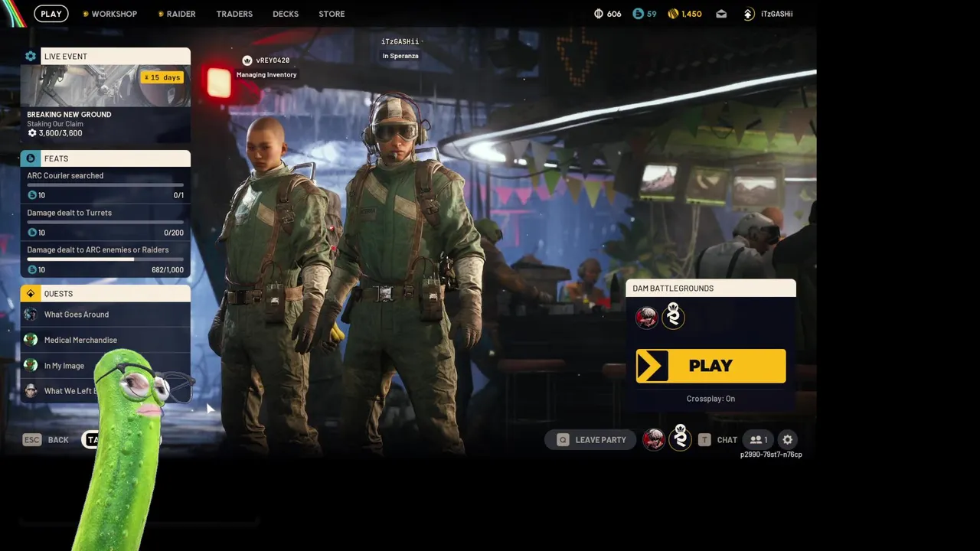Switch to the WORKSHOP tab
The width and height of the screenshot is (980, 551).
(x=109, y=14)
